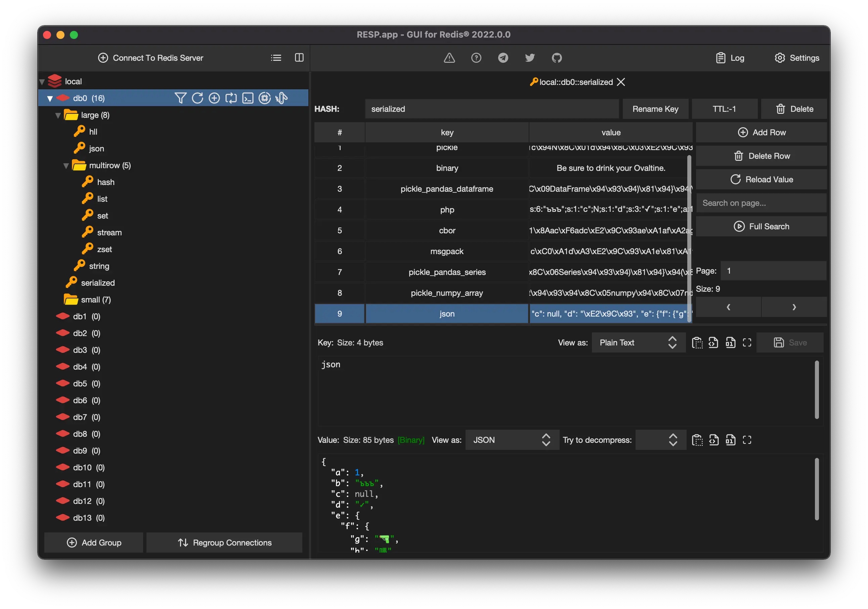Click the Reload Value button
868x609 pixels.
tap(761, 180)
